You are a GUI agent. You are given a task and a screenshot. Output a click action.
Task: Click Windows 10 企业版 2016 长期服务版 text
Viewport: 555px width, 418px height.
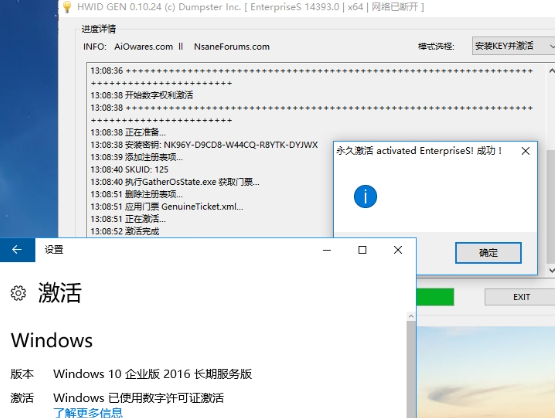[153, 374]
